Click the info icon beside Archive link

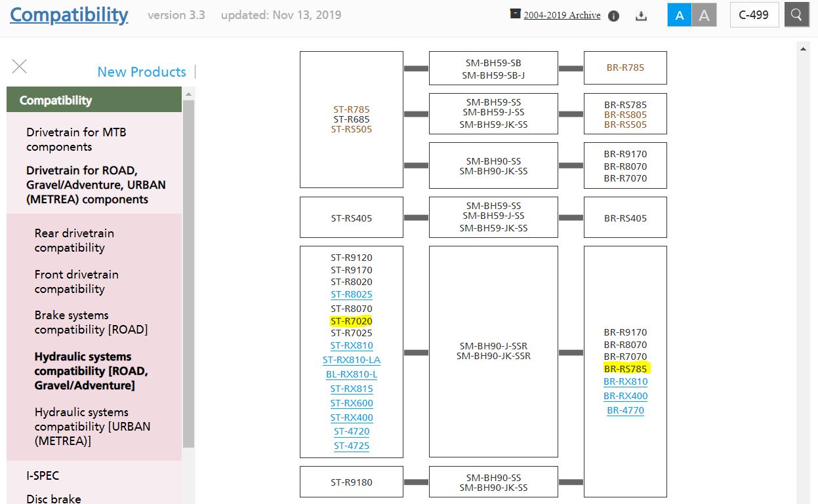[x=614, y=16]
